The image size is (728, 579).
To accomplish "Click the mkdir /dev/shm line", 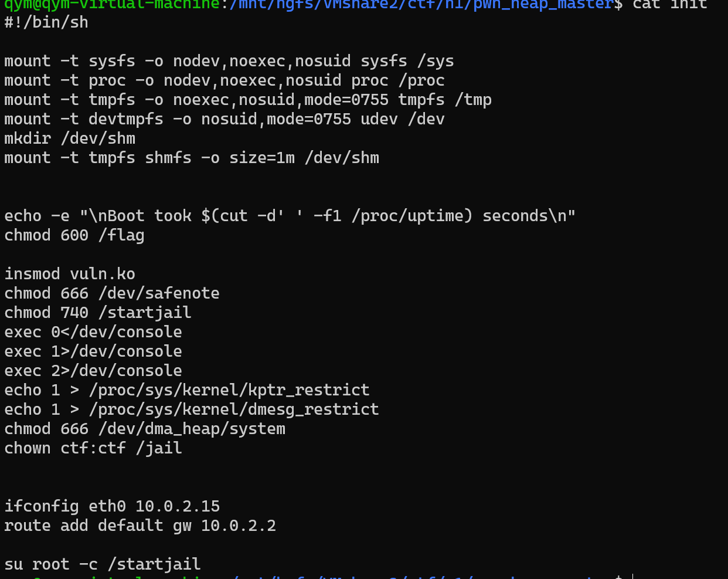I will (x=70, y=138).
